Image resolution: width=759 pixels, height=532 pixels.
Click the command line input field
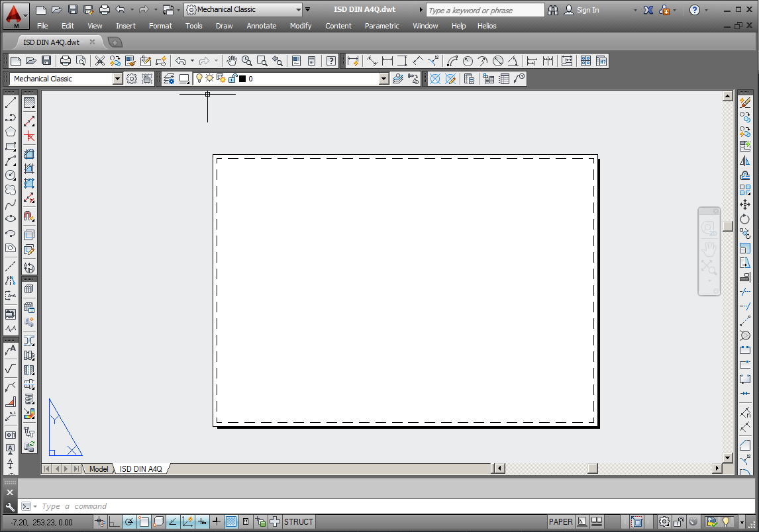coord(265,506)
